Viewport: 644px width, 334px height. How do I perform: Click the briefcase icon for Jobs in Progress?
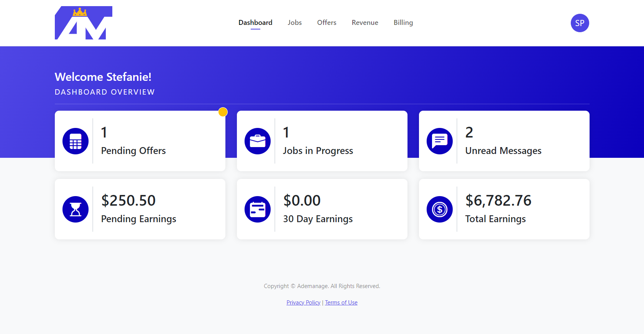[x=258, y=141]
